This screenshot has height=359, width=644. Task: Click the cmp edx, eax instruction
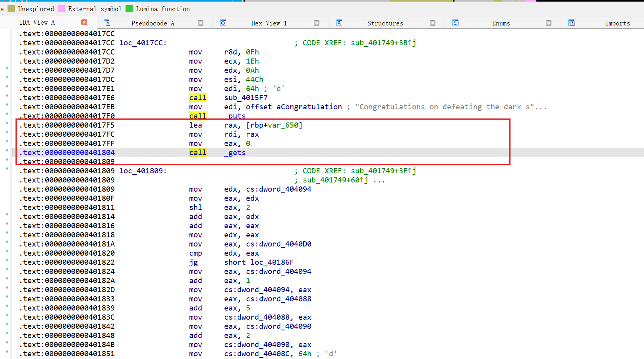(x=224, y=253)
